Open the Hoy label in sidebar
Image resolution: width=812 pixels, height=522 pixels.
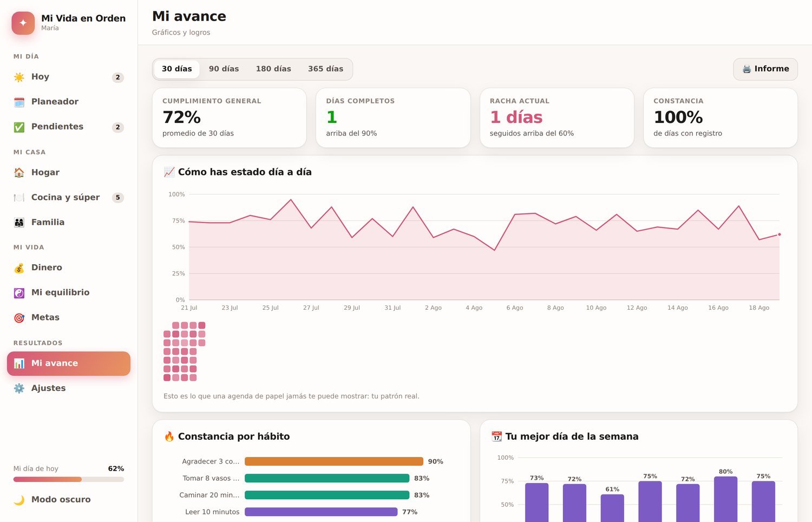tap(40, 76)
